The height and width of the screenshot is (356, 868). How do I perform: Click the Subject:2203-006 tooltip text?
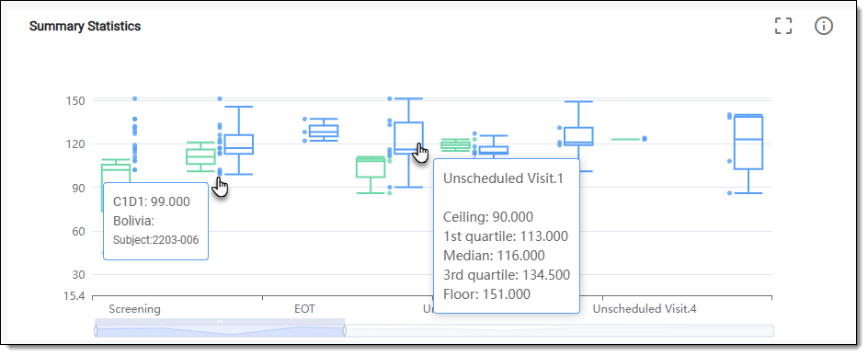[156, 240]
